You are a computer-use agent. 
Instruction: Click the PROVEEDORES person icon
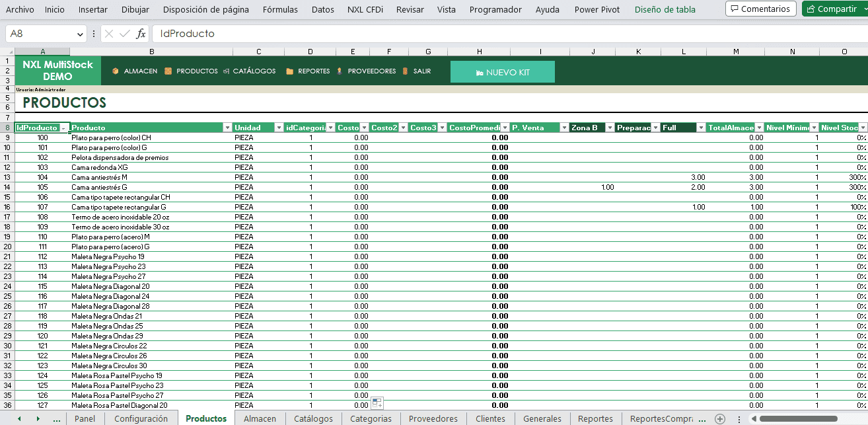[x=340, y=71]
